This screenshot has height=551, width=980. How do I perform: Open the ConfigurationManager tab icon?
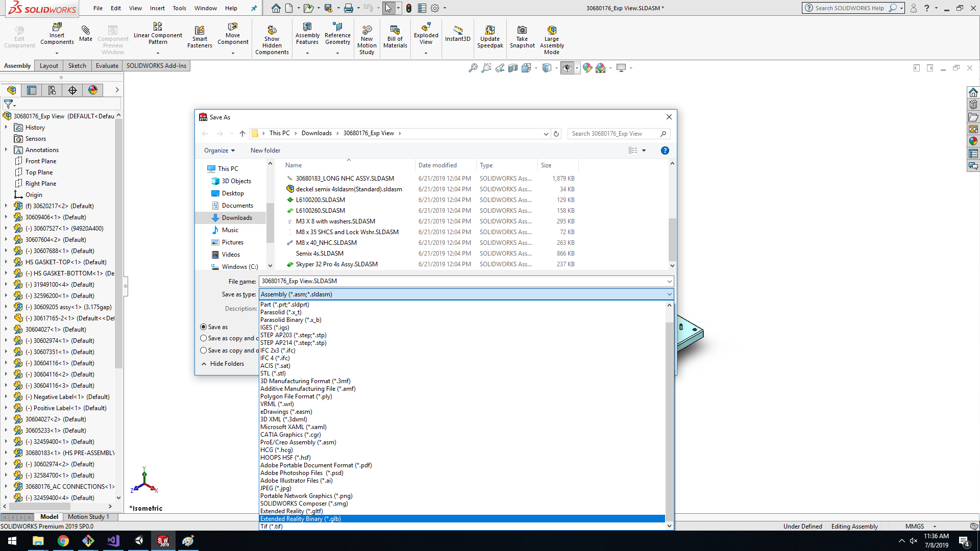click(52, 90)
